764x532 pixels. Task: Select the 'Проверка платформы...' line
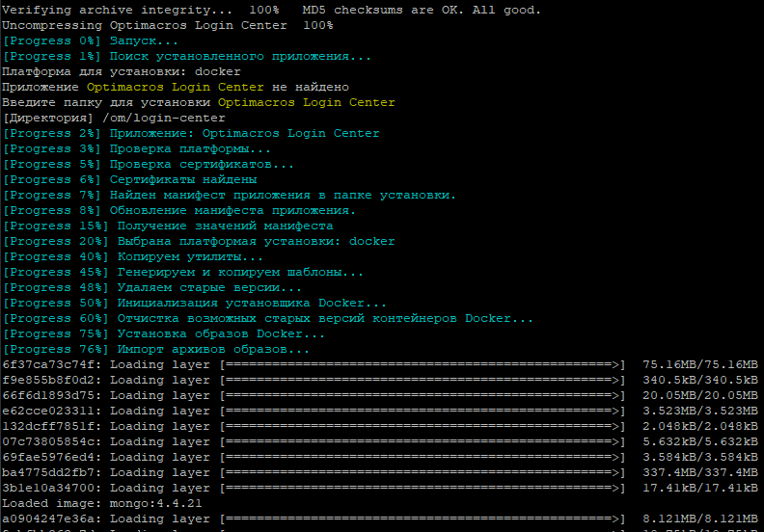coord(136,149)
